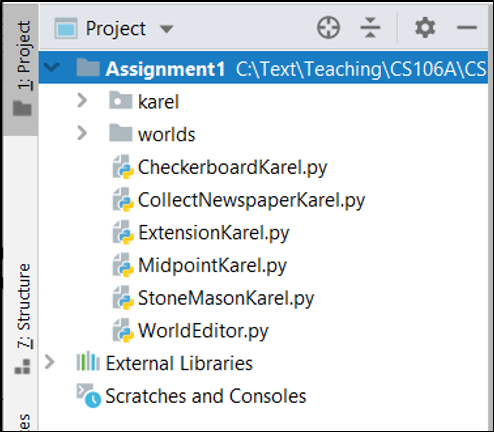
Task: Click the Project view title label
Action: coord(116,29)
